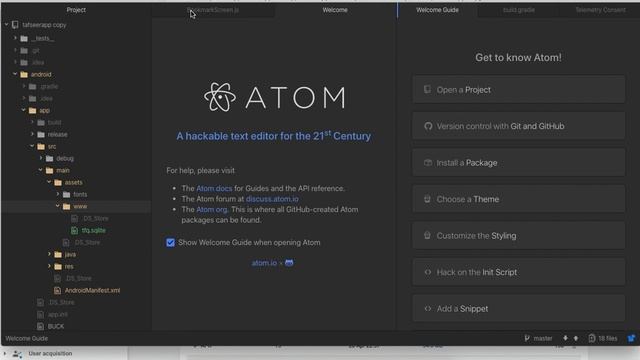Click the code icon in Hack on Init Script
Screen dimensions: 640x360
[428, 272]
